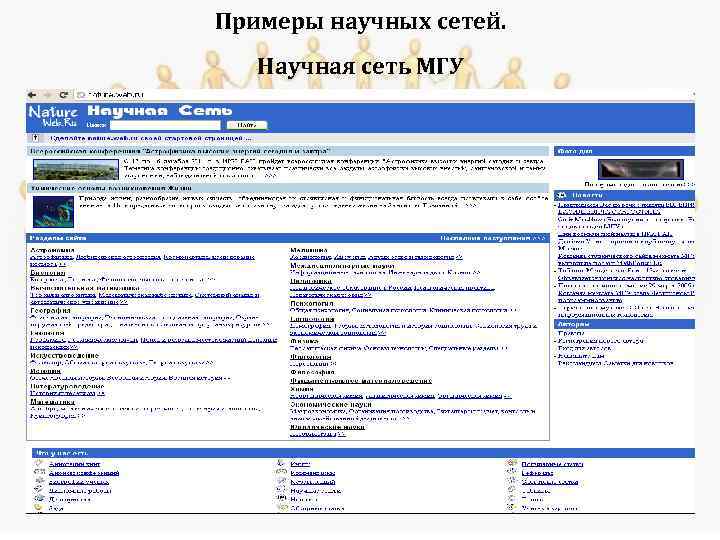
Task: Click the browser back arrow
Action: (x=32, y=95)
